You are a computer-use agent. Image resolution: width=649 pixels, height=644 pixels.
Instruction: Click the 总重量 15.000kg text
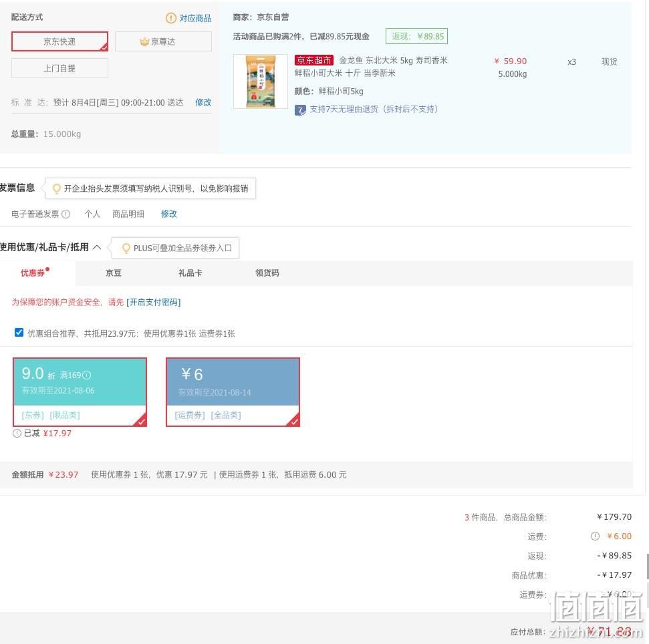tap(46, 134)
